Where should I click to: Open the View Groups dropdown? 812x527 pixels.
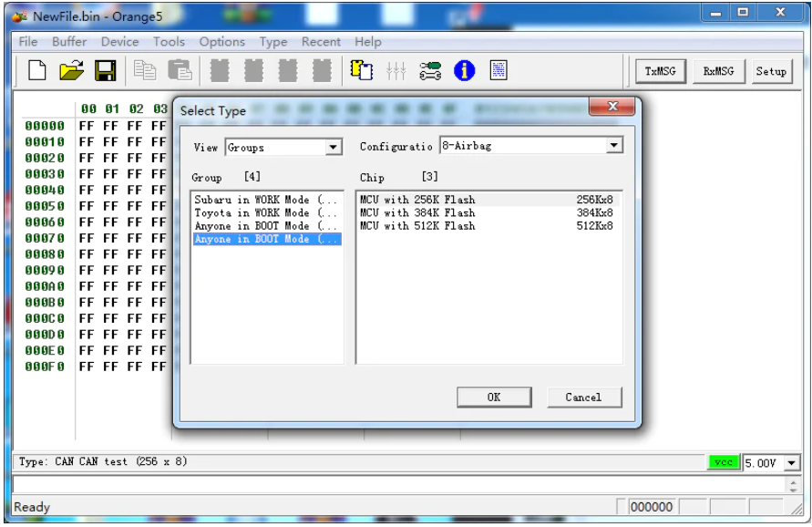click(x=334, y=147)
